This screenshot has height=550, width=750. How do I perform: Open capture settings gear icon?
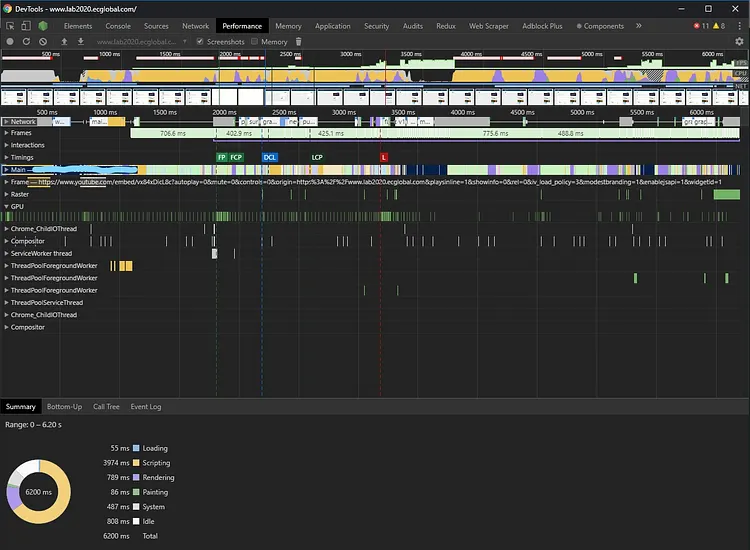click(x=739, y=42)
